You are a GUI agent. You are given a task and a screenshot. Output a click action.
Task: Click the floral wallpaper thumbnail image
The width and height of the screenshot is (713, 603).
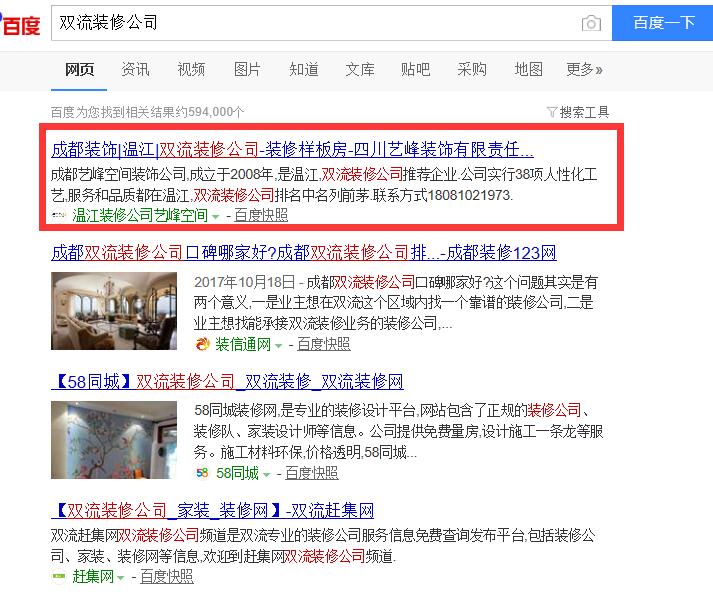click(x=114, y=440)
